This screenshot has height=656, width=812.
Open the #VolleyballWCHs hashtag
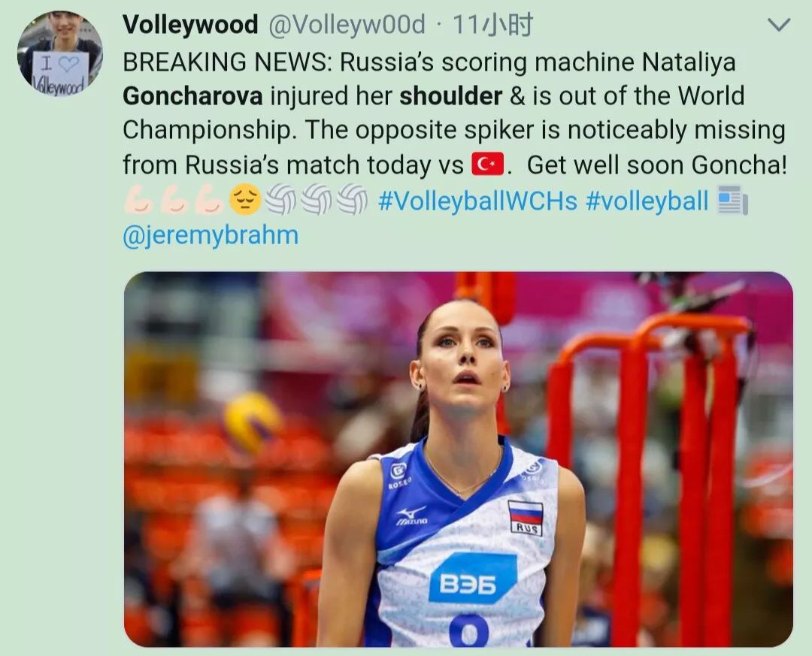pos(477,201)
